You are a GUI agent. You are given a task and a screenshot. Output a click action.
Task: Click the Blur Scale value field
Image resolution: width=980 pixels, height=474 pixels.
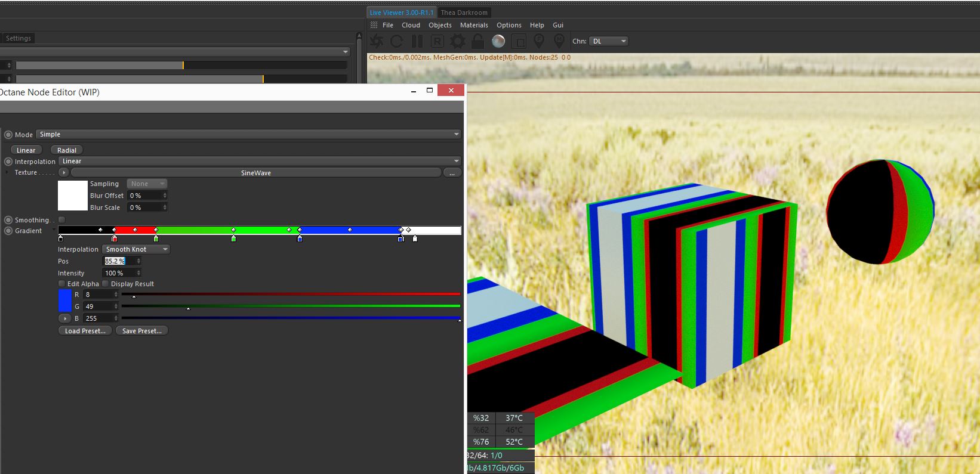pyautogui.click(x=147, y=207)
